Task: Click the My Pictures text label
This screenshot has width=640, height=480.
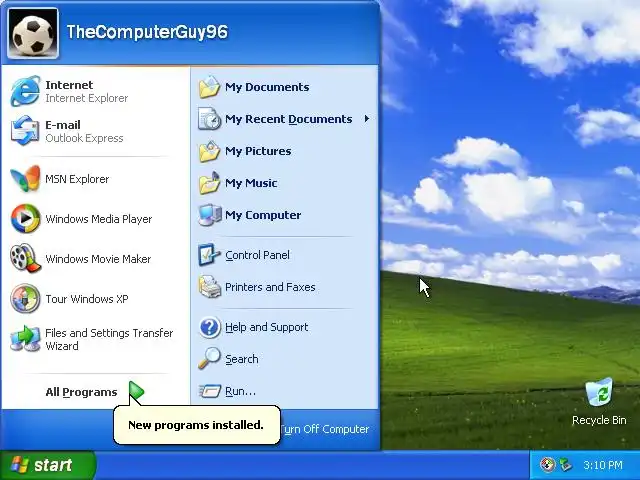Action: tap(258, 151)
